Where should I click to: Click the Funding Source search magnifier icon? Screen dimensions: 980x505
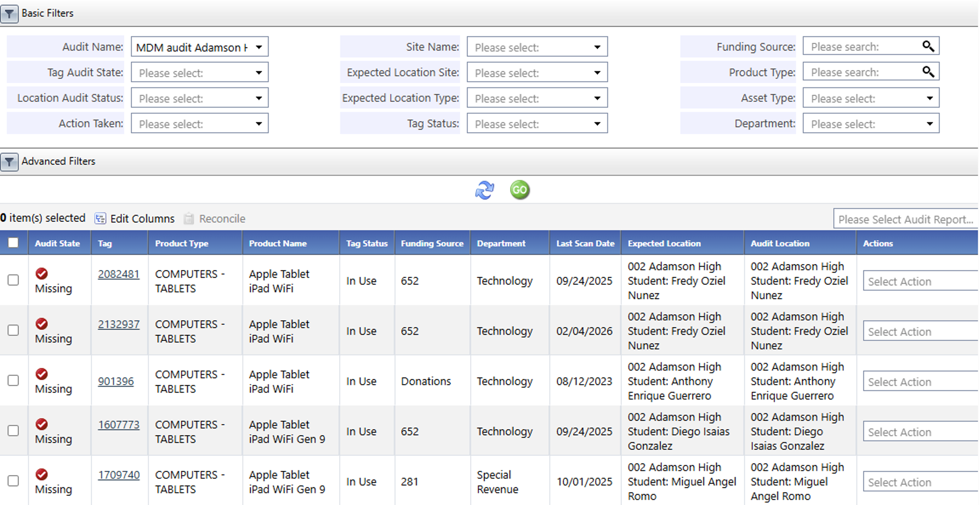pos(928,47)
